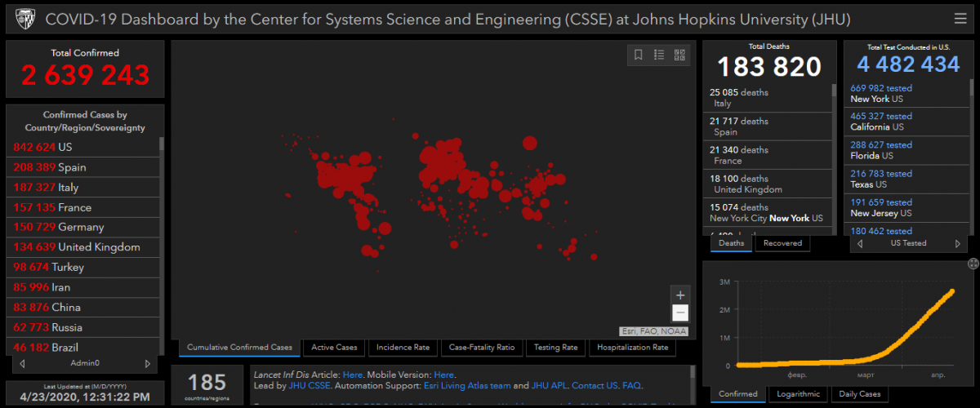Open the Incidence Rate map tab
Image resolution: width=980 pixels, height=408 pixels.
coord(403,348)
